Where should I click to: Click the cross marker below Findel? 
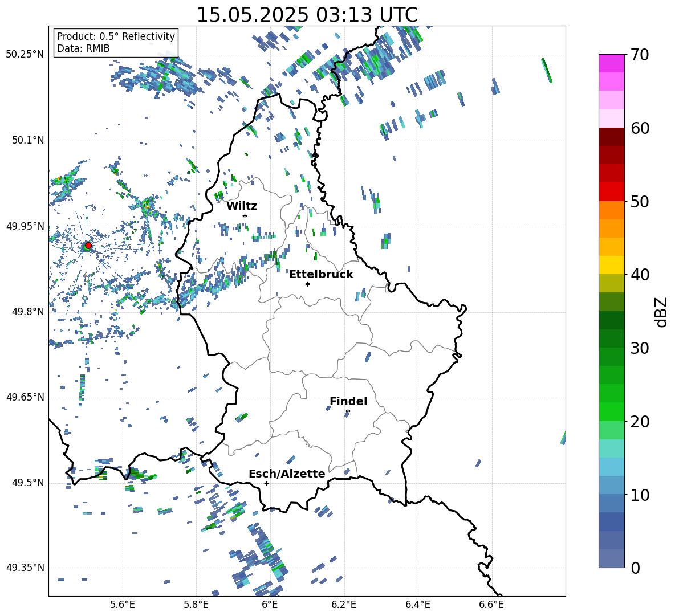coord(348,411)
